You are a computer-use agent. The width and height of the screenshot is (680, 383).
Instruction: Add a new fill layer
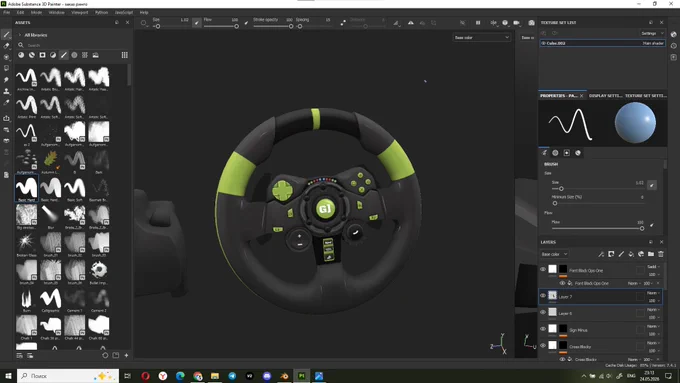[x=631, y=254]
